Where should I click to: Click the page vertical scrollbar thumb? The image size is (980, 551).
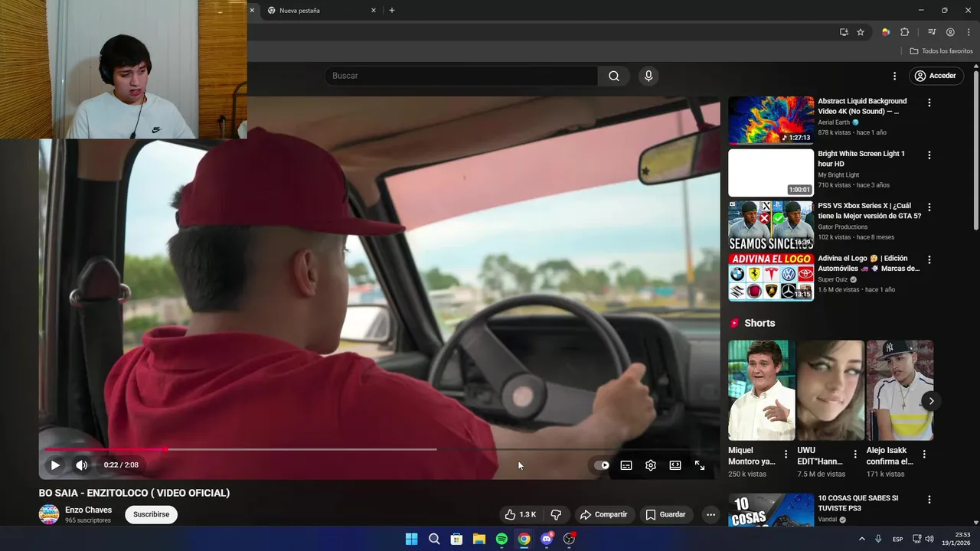point(976,150)
